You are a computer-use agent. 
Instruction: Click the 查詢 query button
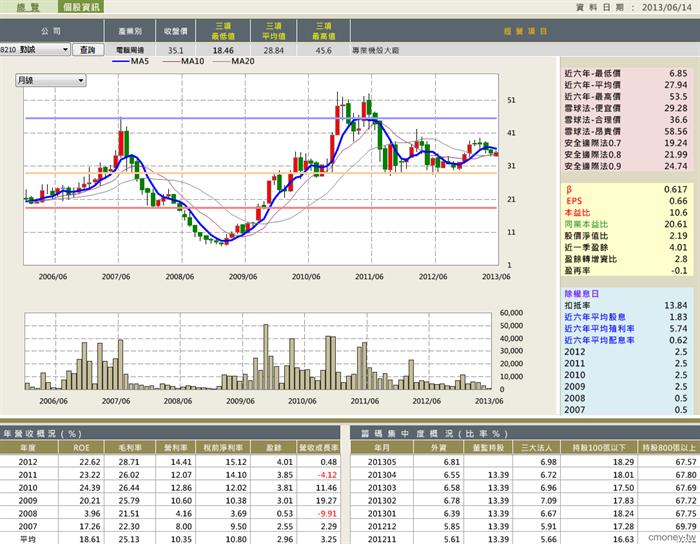pyautogui.click(x=88, y=50)
